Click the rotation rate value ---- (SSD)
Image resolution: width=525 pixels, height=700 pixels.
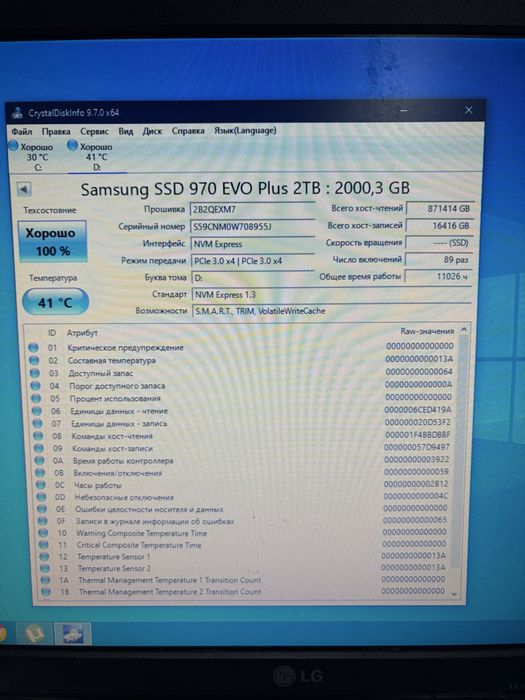coord(440,242)
